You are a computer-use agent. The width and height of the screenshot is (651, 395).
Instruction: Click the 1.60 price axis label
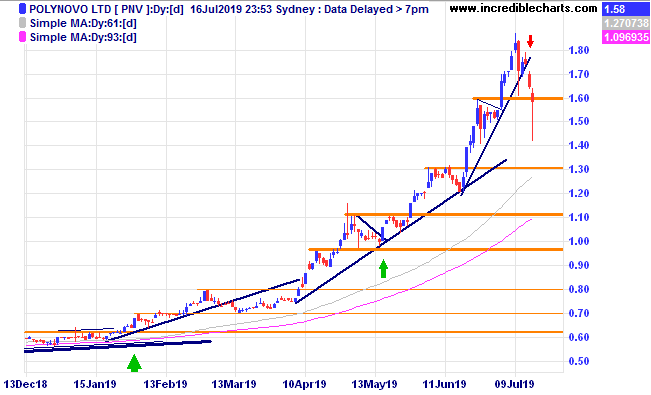point(579,98)
